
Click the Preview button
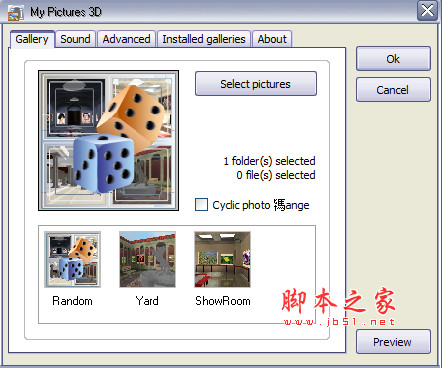pos(393,342)
